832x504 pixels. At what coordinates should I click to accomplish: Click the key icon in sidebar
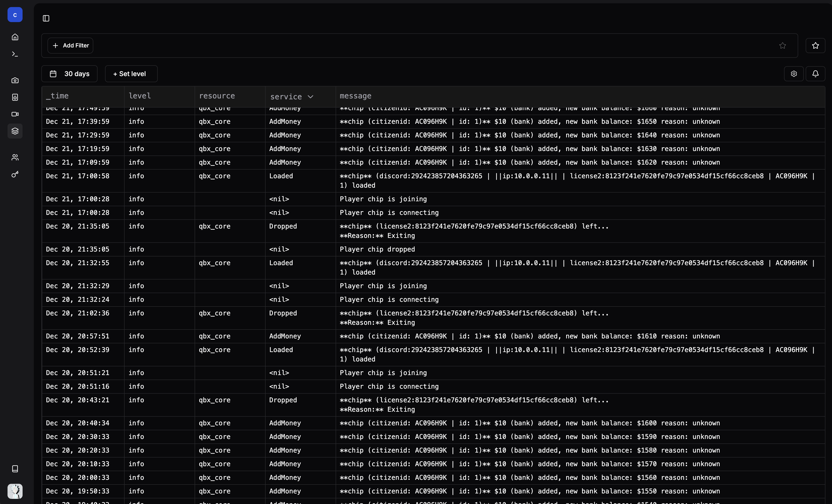pyautogui.click(x=15, y=174)
